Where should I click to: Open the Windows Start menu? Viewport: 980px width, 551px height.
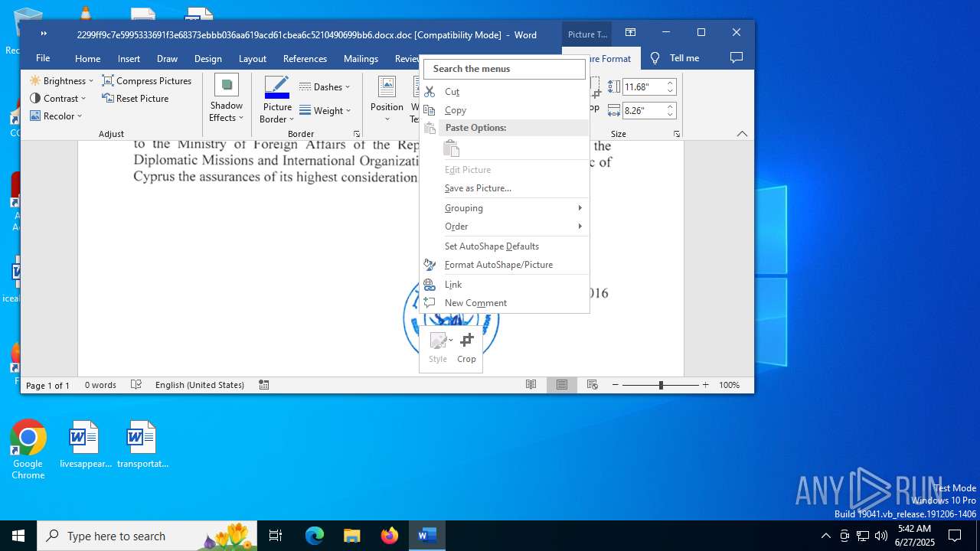click(x=18, y=536)
